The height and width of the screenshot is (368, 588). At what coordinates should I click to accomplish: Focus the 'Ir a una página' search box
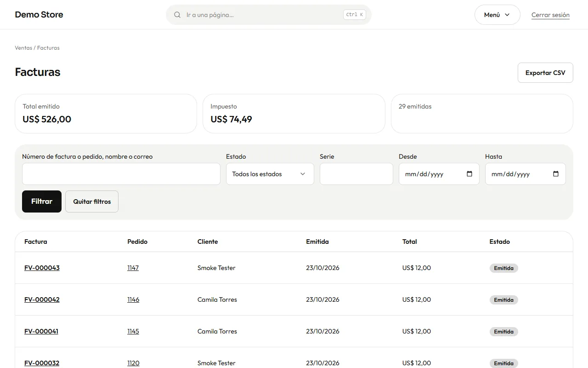[x=269, y=15]
